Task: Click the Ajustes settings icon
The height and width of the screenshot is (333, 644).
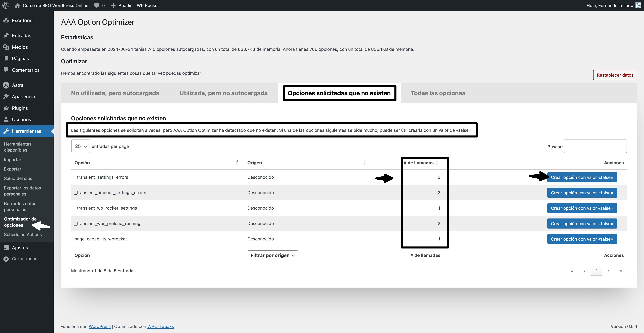Action: (6, 247)
